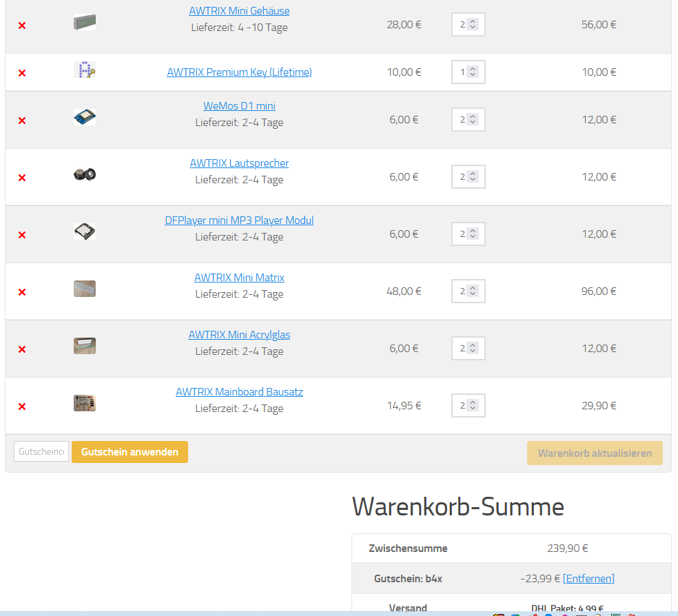This screenshot has width=678, height=616.
Task: Open AWTRIX Mini Gehäuse product link
Action: 239,11
